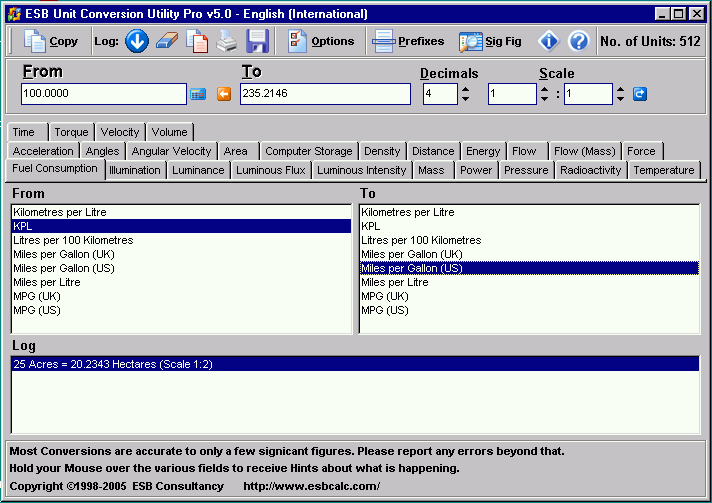Choose KPL in the To list
Image resolution: width=712 pixels, height=503 pixels.
tap(529, 226)
